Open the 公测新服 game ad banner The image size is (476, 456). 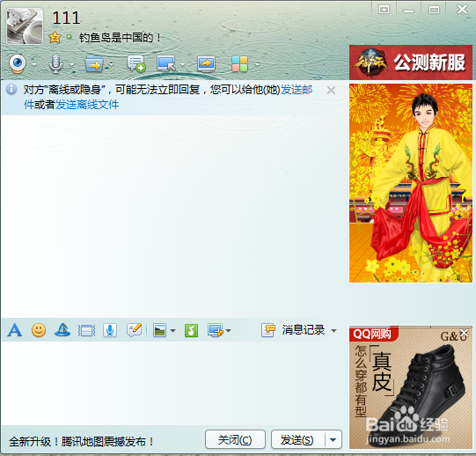tap(411, 63)
